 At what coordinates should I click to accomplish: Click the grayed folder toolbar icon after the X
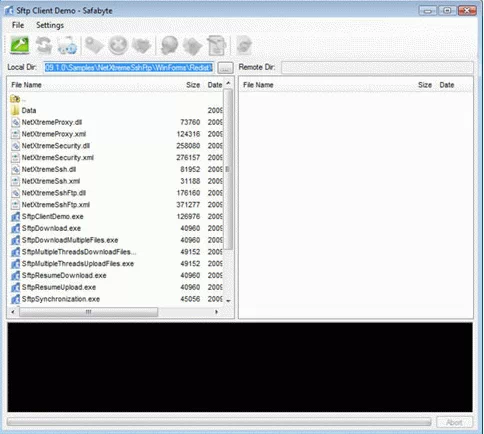(141, 45)
